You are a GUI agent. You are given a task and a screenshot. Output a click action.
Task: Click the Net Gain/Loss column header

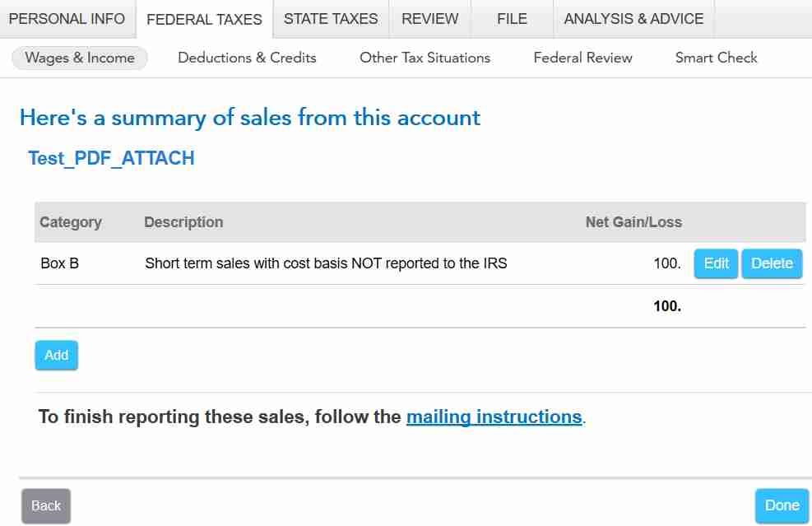coord(633,221)
